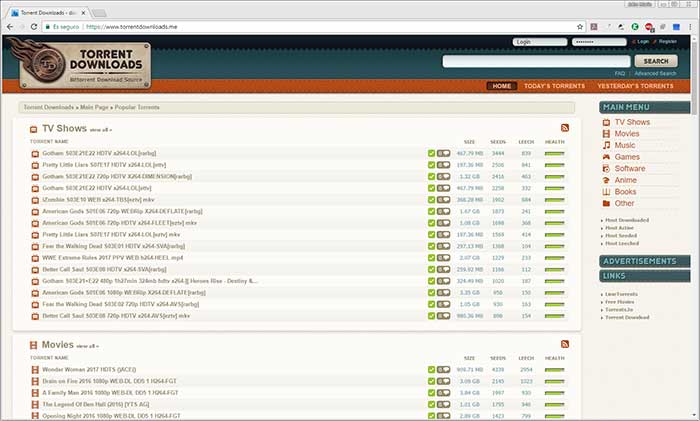Click the film icon next to A Family Man 2016
This screenshot has width=700, height=421.
coord(35,393)
